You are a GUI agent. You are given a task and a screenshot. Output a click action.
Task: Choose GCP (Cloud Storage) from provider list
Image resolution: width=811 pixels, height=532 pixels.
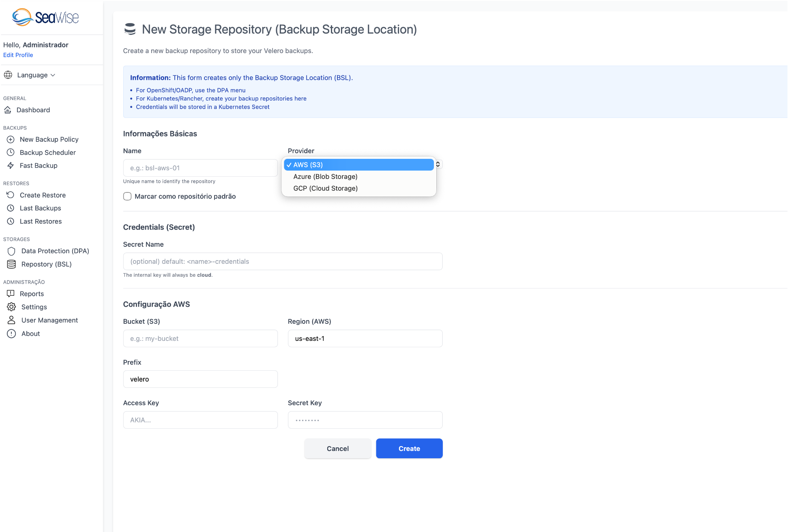[325, 188]
